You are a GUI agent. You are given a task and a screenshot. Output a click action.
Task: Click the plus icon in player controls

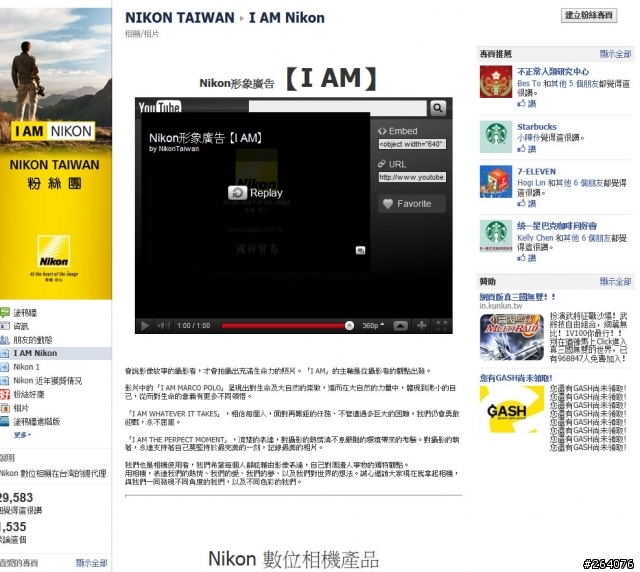click(x=422, y=325)
